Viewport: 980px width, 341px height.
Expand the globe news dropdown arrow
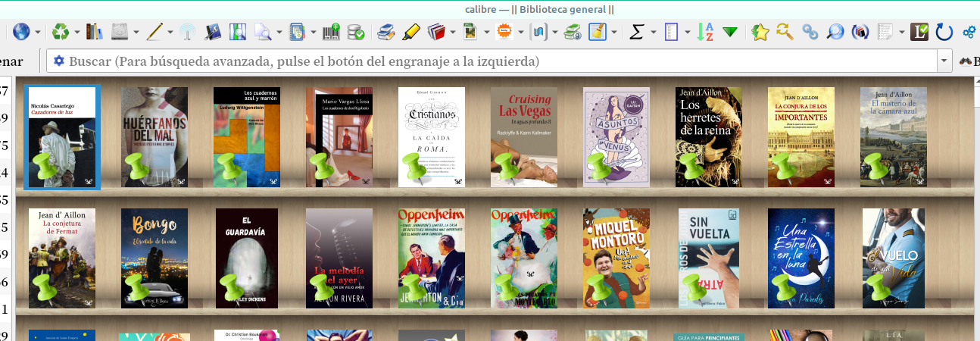[x=38, y=33]
